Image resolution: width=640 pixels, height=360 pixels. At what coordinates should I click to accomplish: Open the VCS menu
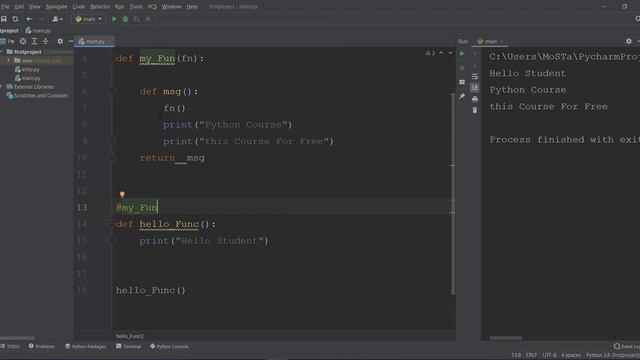pyautogui.click(x=152, y=7)
